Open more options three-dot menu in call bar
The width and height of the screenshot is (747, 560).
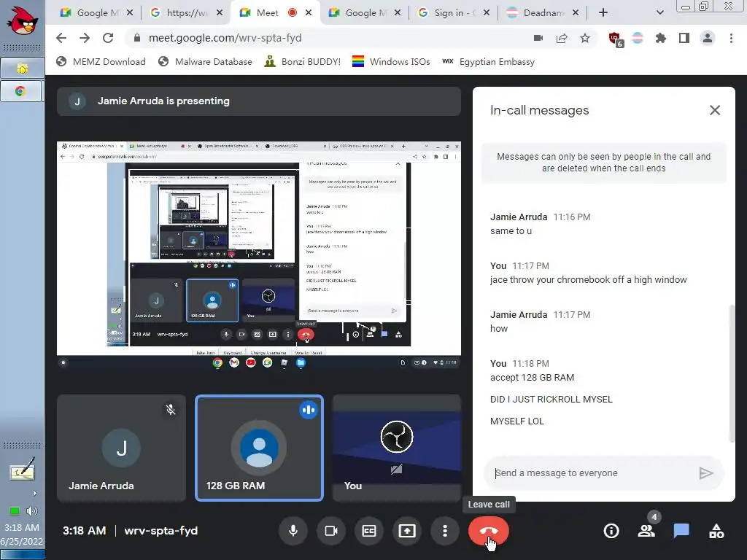coord(445,531)
